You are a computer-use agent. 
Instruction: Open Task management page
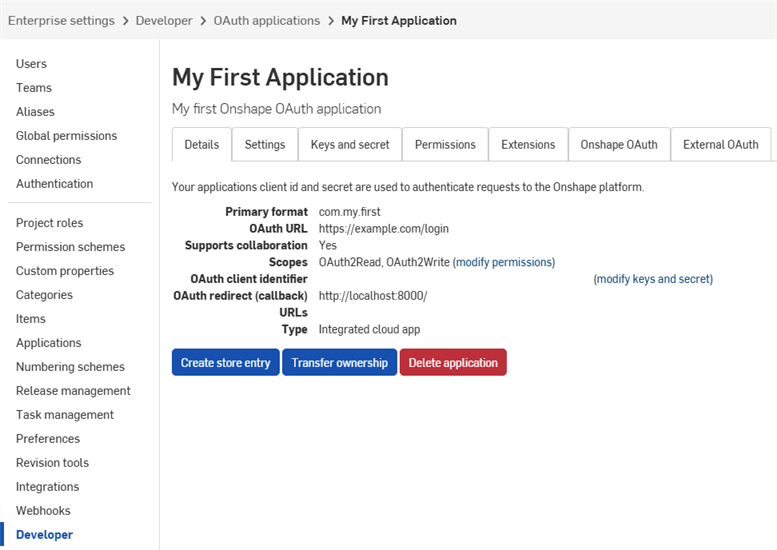65,415
